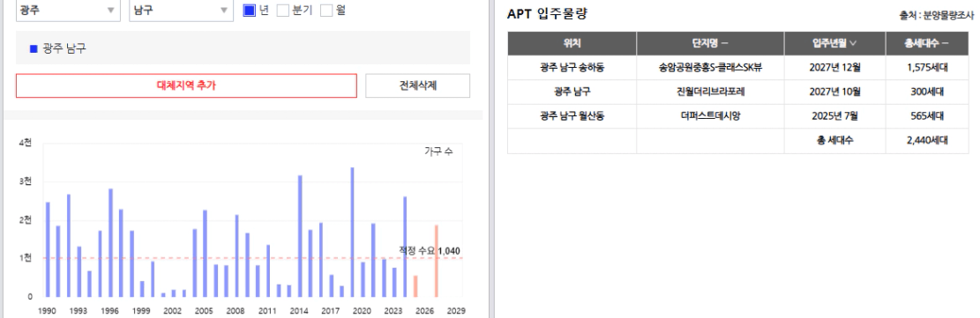Click the 4천 y-axis label
The height and width of the screenshot is (318, 980).
click(25, 144)
